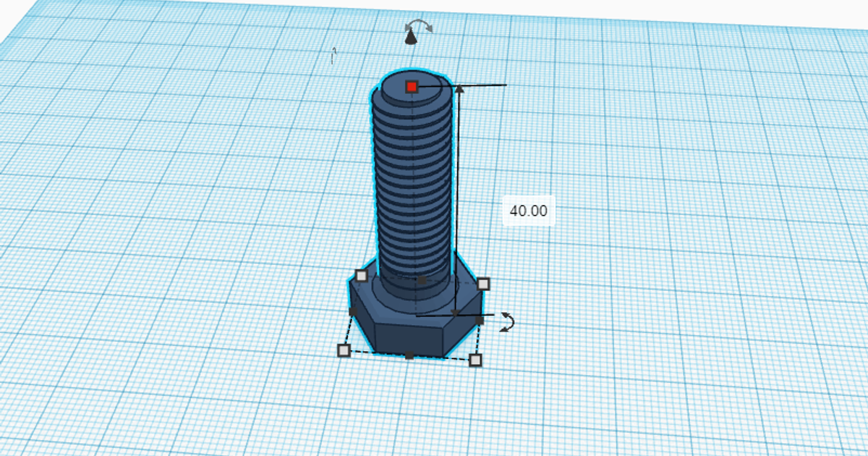Click the red square height handle atop the bolt
Screen dimensions: 868x456
pos(412,86)
